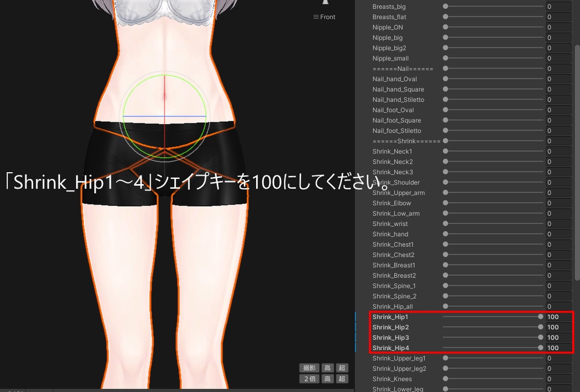Click the Nipple_ON slider handle
Screen dimensions: 580x392
[445, 27]
